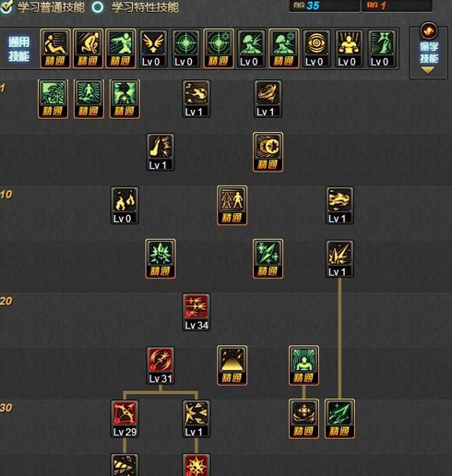Click the tornado Lv 1 skill icon

pos(268,99)
